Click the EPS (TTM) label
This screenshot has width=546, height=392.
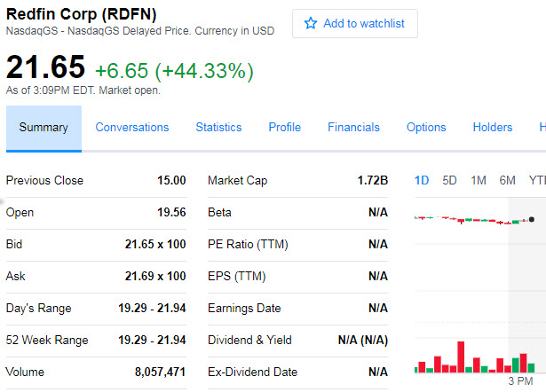237,277
